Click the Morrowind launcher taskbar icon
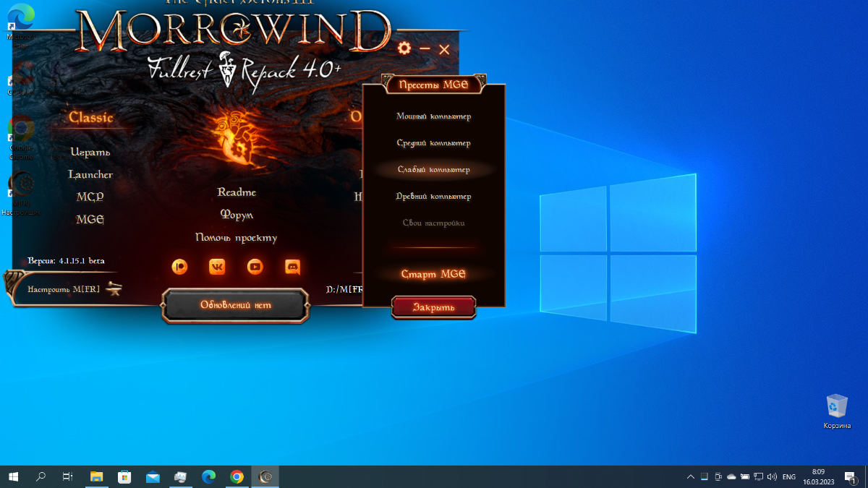 click(x=265, y=476)
